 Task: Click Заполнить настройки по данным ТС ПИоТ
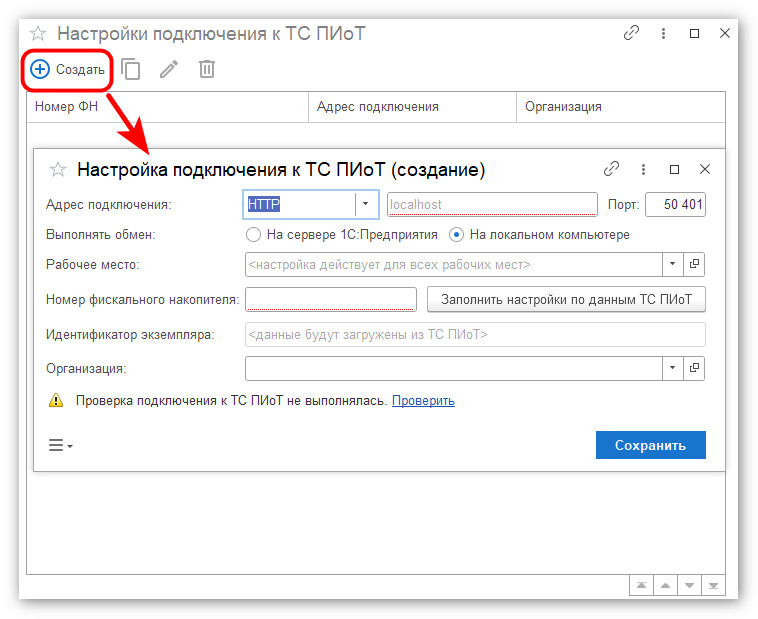pyautogui.click(x=566, y=299)
